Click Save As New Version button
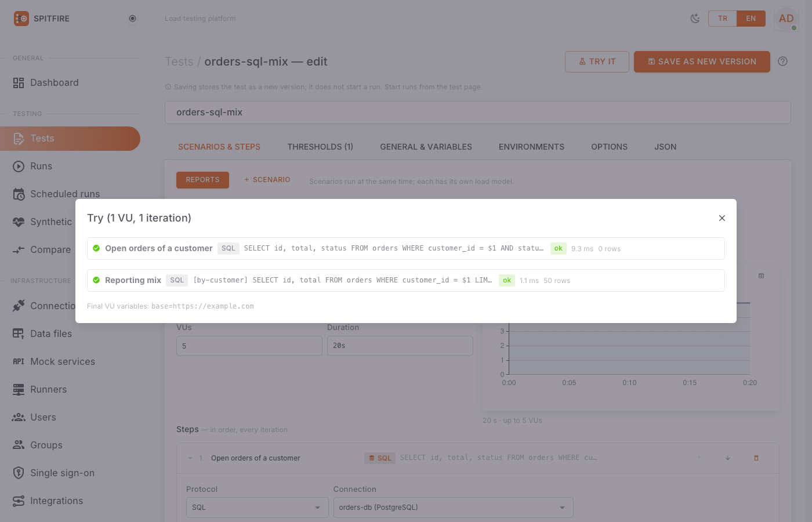The width and height of the screenshot is (812, 522). pyautogui.click(x=702, y=61)
